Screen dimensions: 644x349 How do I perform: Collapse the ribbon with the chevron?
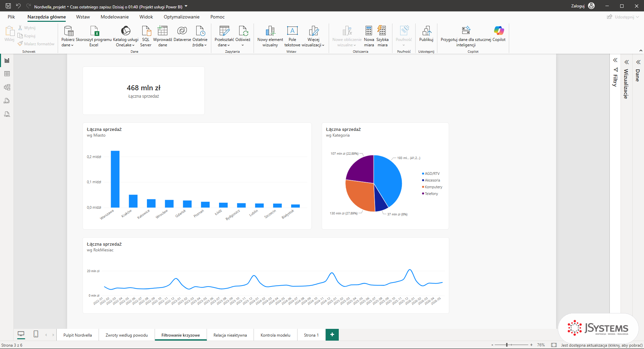click(641, 51)
